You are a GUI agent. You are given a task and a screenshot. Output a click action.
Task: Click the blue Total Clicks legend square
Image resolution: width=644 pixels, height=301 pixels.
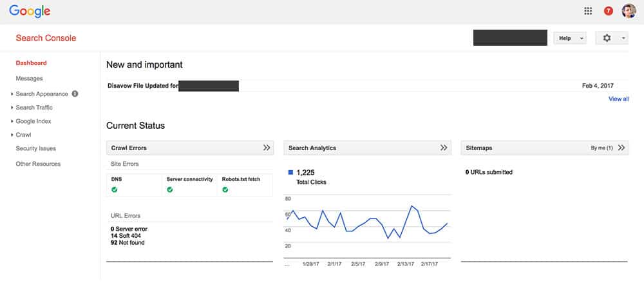point(291,173)
